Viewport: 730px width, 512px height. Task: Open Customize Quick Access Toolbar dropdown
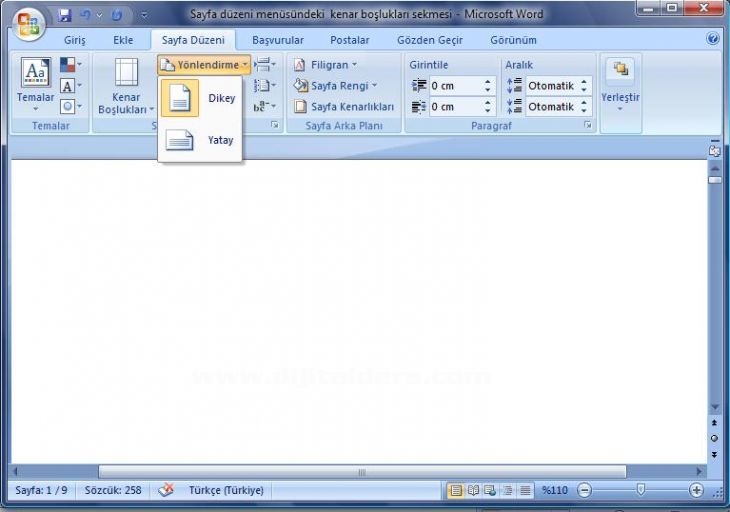(144, 15)
